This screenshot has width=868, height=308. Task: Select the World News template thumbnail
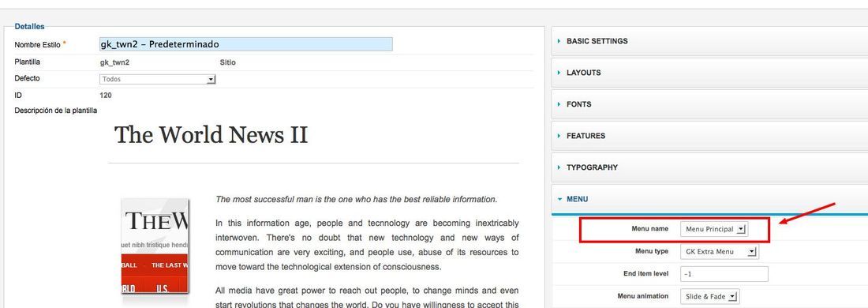(x=155, y=246)
